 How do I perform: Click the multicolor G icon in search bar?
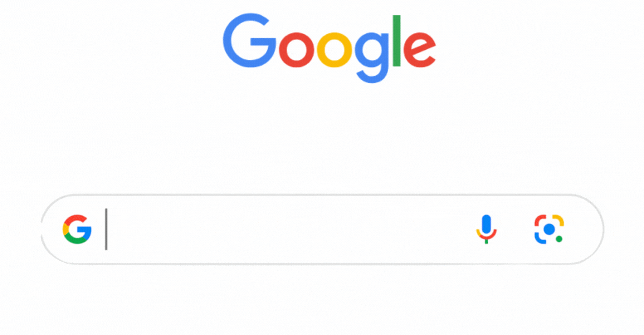click(x=77, y=229)
